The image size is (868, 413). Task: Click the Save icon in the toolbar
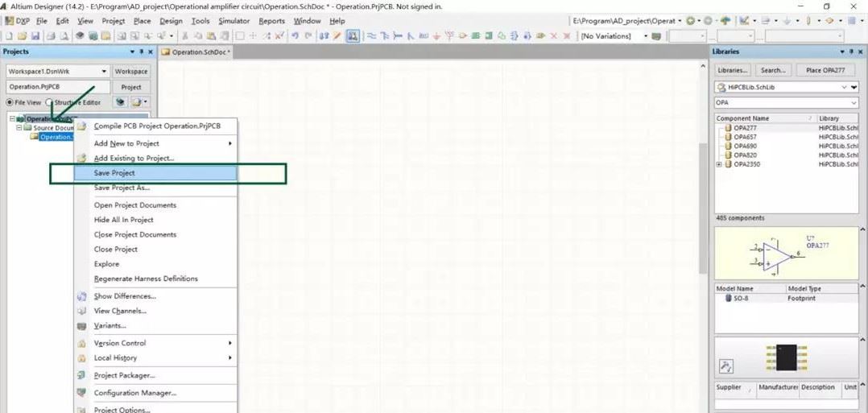point(35,36)
